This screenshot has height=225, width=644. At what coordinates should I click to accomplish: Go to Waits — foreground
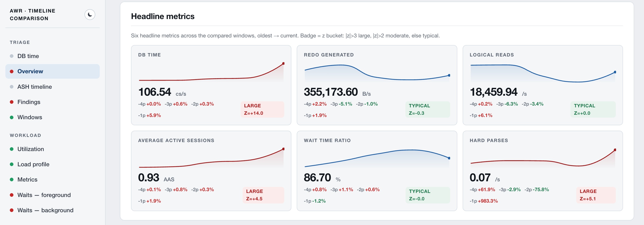click(53, 195)
